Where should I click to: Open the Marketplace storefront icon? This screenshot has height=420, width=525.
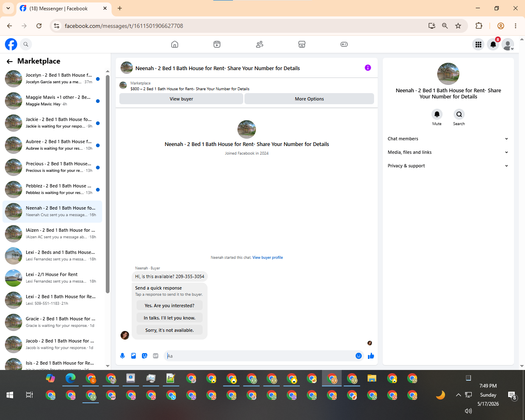pyautogui.click(x=302, y=44)
